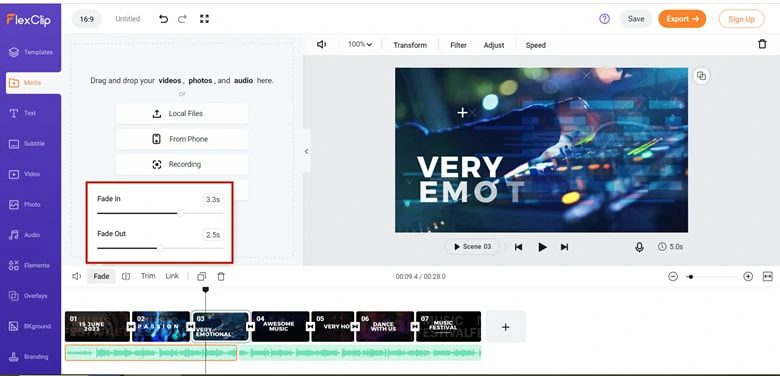Zoom in the timeline
Viewport: 780px width, 376px height.
point(748,277)
